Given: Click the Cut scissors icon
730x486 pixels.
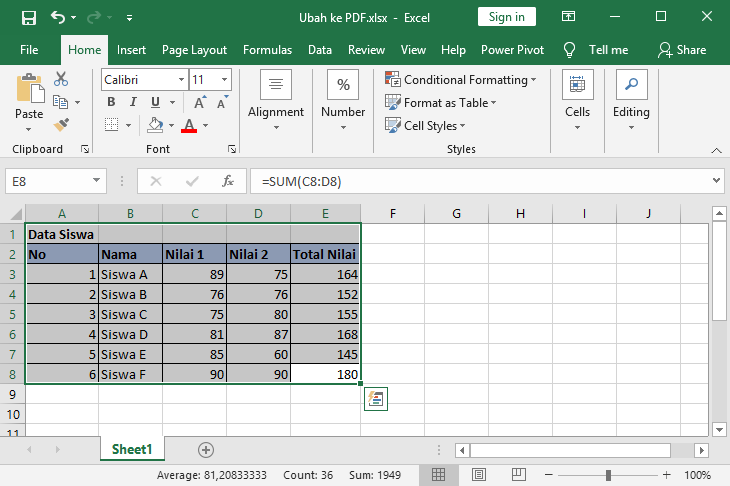Looking at the screenshot, I should [x=61, y=79].
